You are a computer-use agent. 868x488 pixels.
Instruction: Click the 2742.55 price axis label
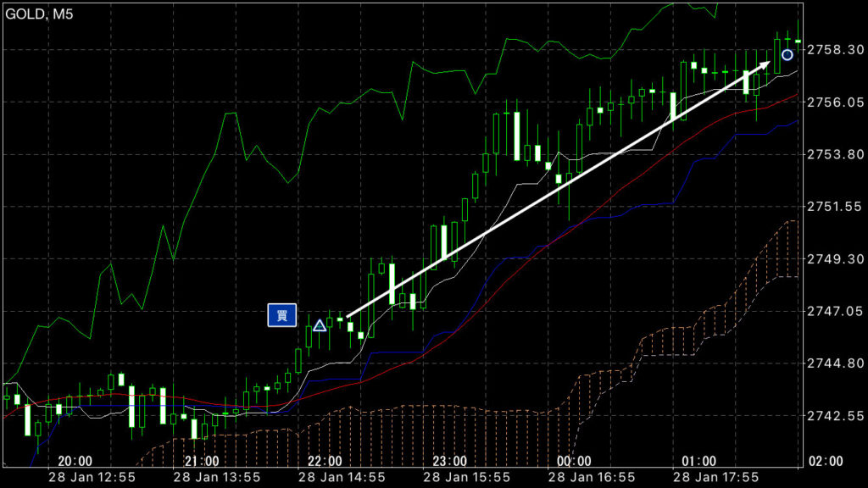point(836,415)
